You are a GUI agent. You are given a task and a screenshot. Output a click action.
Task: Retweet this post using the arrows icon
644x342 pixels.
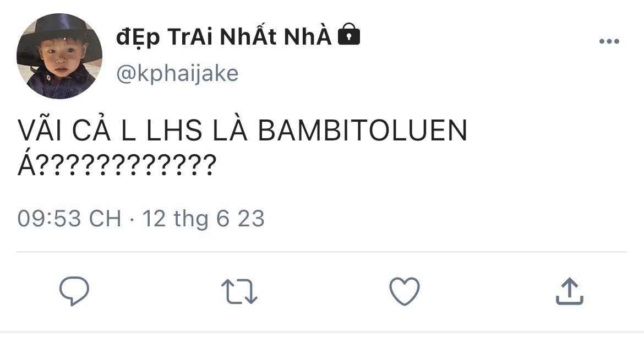pyautogui.click(x=239, y=291)
